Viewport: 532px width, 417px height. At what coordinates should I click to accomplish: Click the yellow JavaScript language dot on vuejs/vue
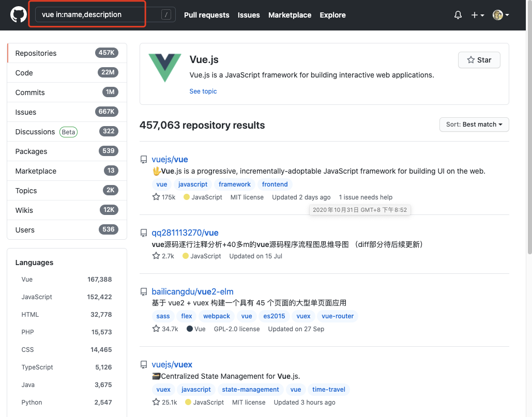[186, 197]
